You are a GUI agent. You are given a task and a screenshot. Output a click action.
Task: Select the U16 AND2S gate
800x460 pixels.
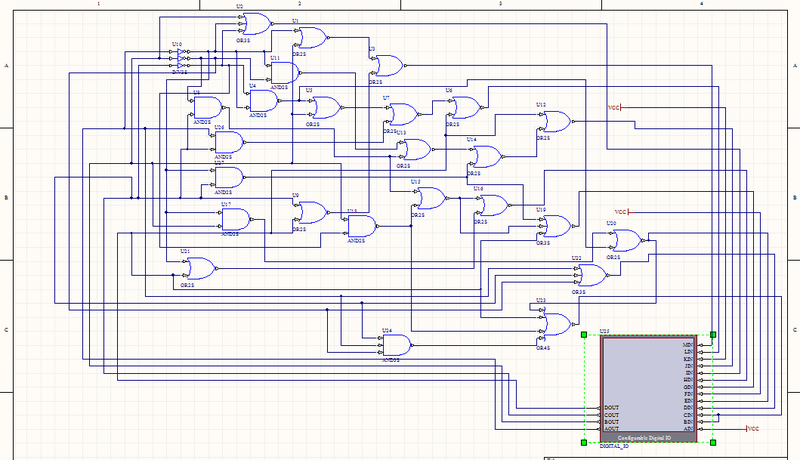(229, 142)
